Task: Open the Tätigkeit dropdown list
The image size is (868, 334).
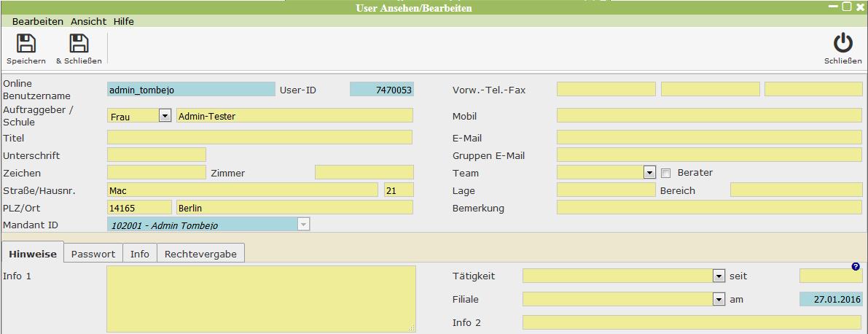Action: tap(719, 276)
